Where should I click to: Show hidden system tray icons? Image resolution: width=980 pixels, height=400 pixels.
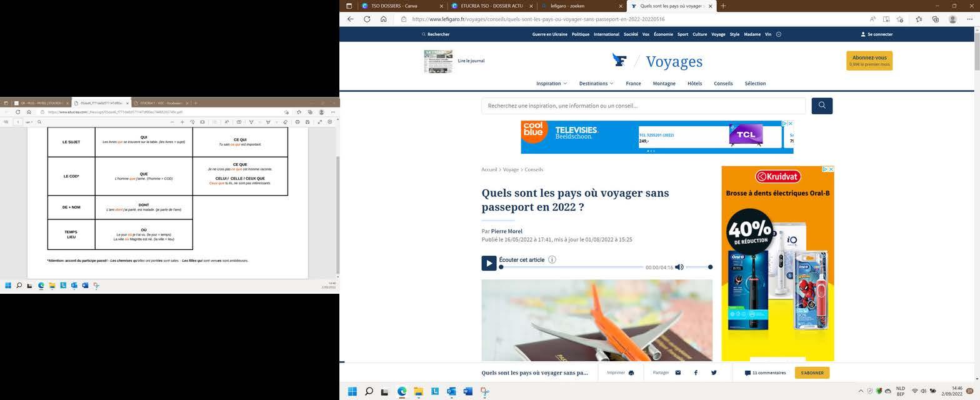click(861, 391)
